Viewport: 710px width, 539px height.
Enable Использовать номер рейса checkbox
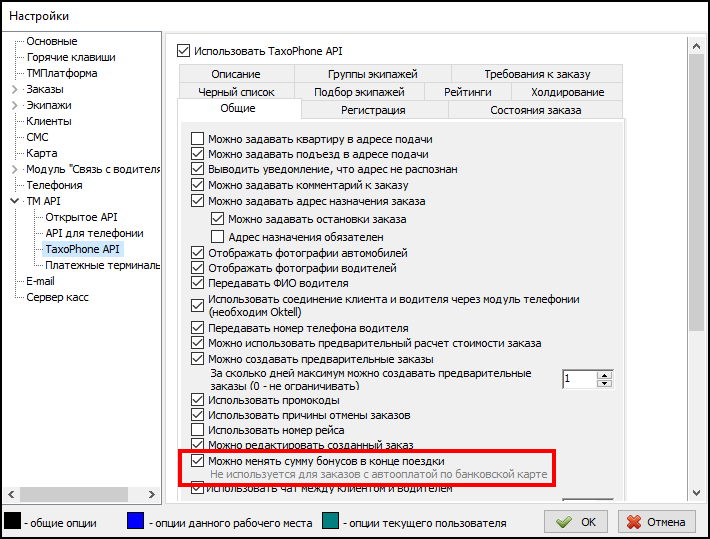click(198, 429)
